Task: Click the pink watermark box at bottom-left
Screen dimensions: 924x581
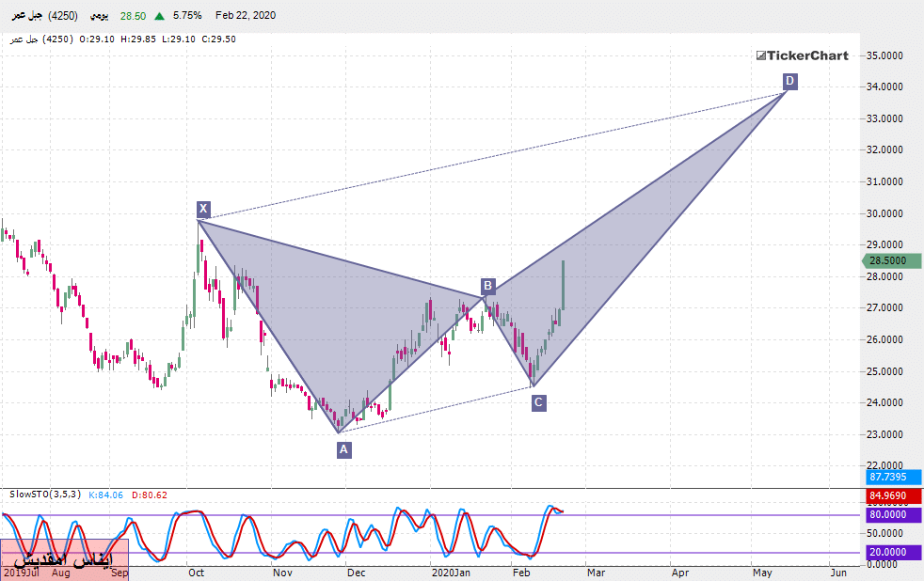Action: tap(64, 559)
